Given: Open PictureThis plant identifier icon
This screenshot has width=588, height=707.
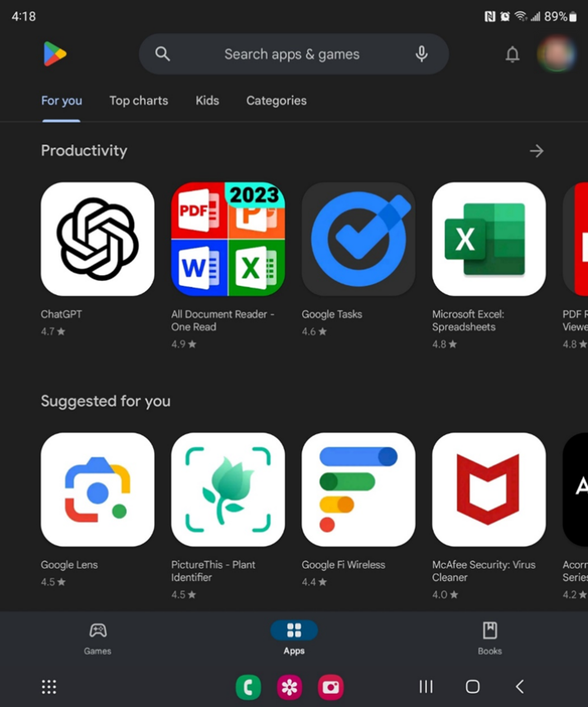Looking at the screenshot, I should (228, 490).
